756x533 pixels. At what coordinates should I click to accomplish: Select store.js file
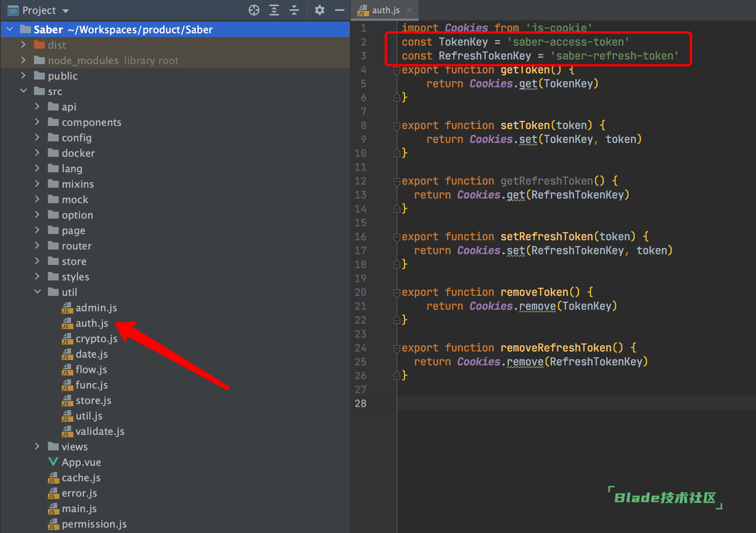tap(93, 401)
